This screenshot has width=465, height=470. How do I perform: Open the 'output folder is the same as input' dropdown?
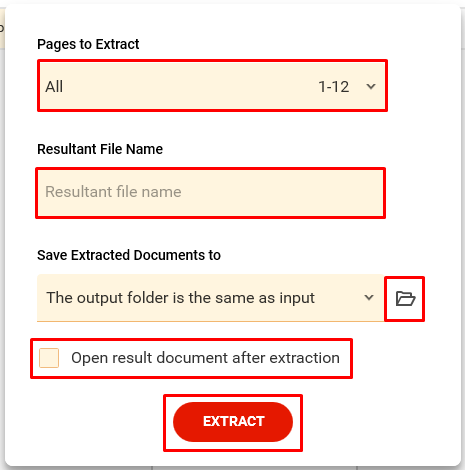[210, 298]
